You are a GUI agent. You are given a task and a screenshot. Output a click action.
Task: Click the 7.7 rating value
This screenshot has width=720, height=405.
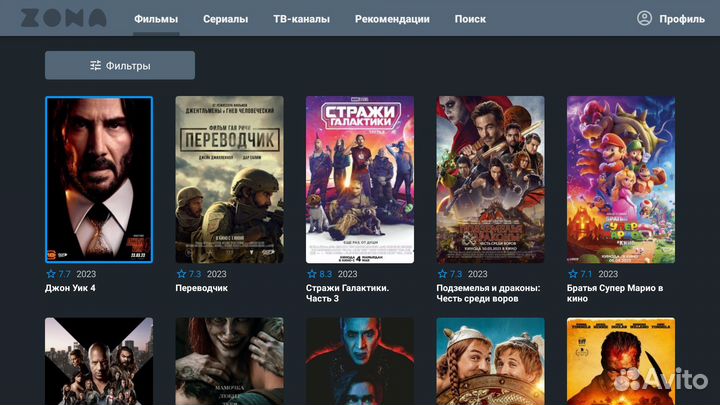[65, 274]
